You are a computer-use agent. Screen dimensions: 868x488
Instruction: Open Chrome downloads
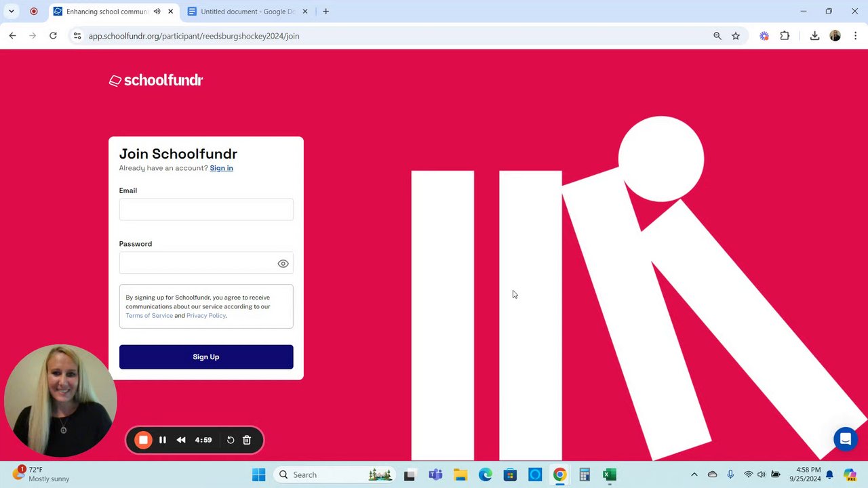[x=814, y=36]
